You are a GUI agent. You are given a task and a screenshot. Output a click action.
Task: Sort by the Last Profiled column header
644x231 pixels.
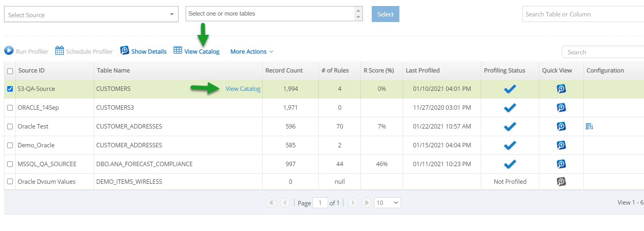point(423,70)
